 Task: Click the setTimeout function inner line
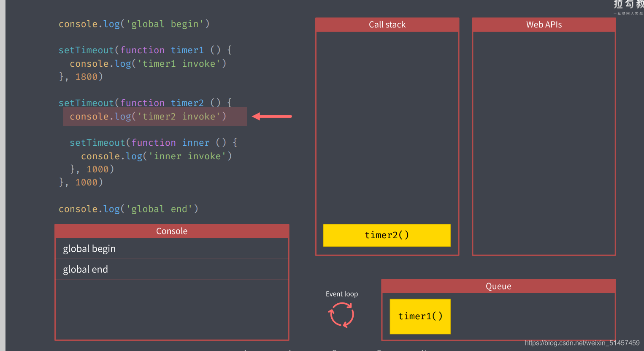154,143
